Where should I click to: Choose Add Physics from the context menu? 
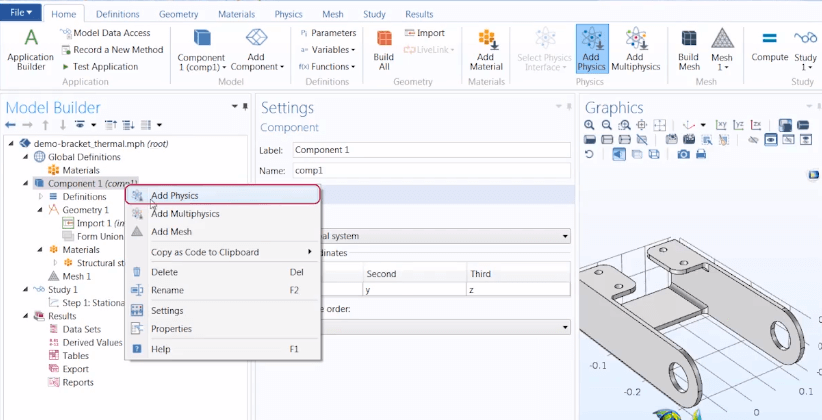coord(174,195)
